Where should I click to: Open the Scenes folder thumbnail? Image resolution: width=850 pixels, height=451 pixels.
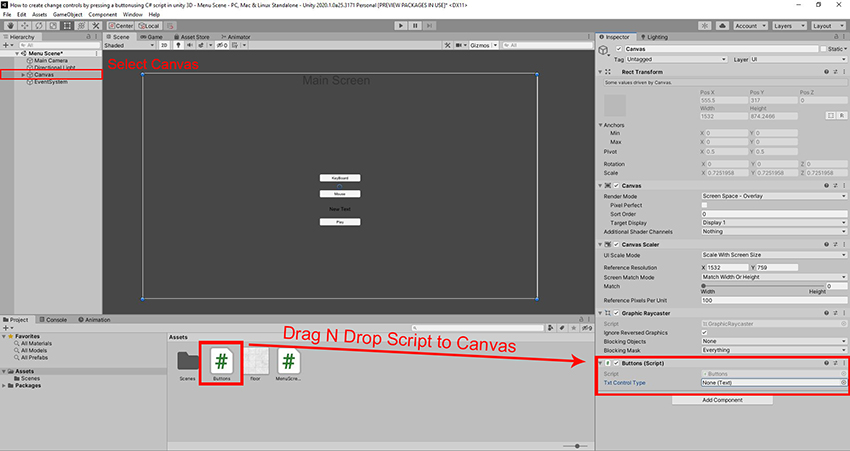click(188, 363)
